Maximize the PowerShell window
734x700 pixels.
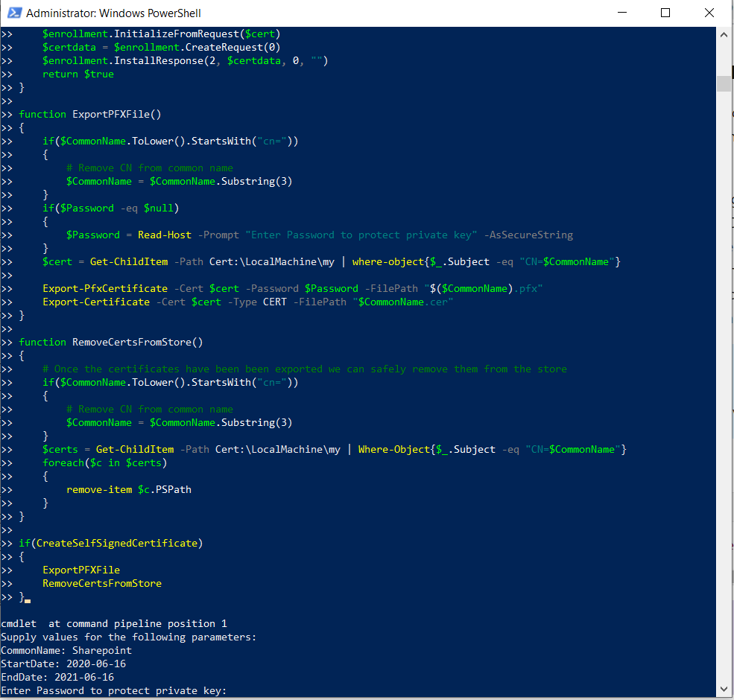[x=665, y=13]
